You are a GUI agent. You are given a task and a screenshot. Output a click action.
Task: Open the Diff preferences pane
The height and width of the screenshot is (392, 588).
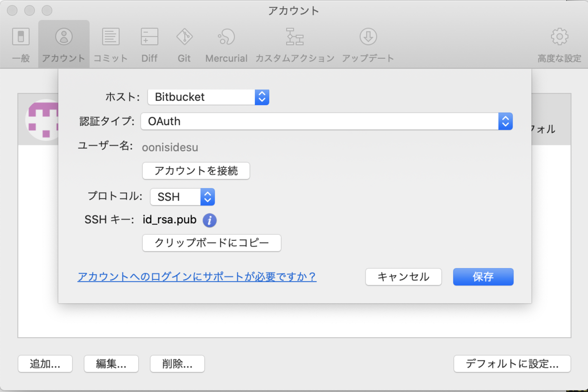tap(149, 45)
